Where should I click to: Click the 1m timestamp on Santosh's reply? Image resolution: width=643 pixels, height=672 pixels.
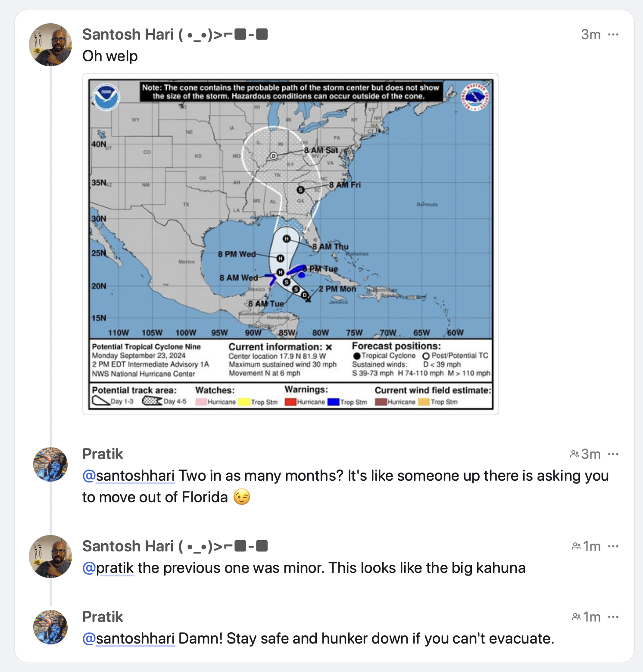(591, 546)
